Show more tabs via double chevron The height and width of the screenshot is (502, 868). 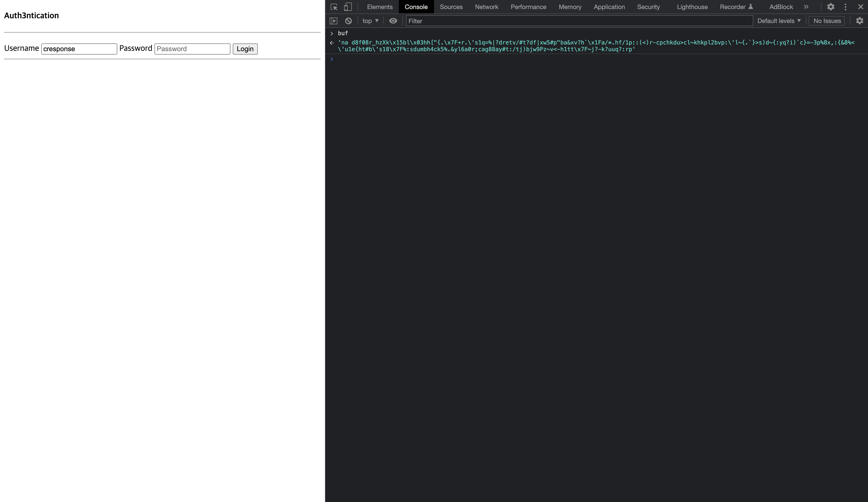click(x=806, y=7)
